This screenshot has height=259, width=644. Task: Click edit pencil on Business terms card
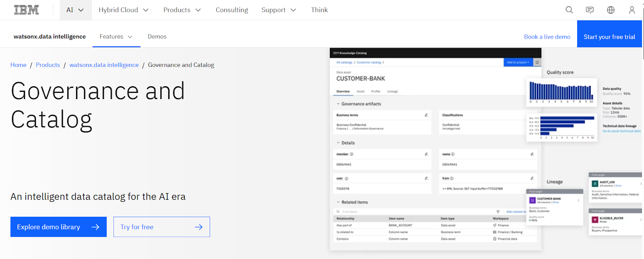426,115
